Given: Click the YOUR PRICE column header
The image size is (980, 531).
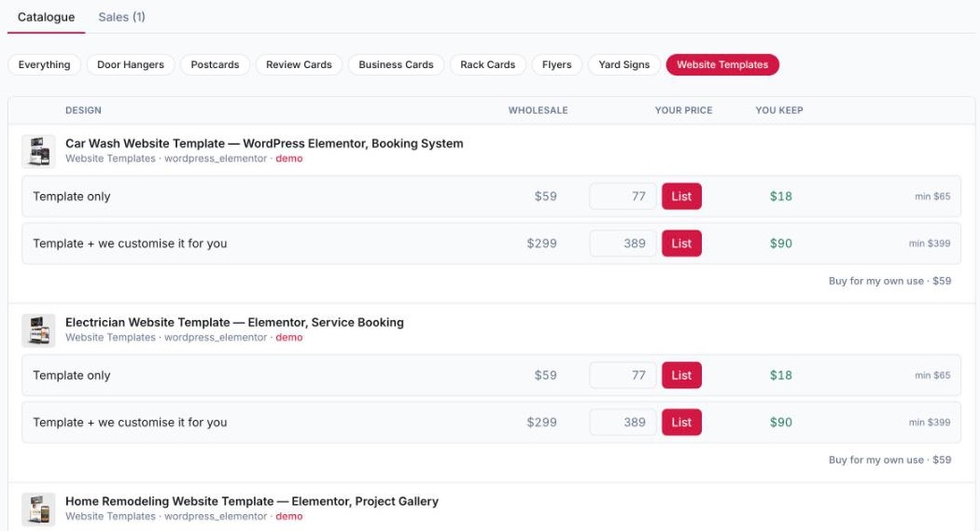Looking at the screenshot, I should click(684, 110).
